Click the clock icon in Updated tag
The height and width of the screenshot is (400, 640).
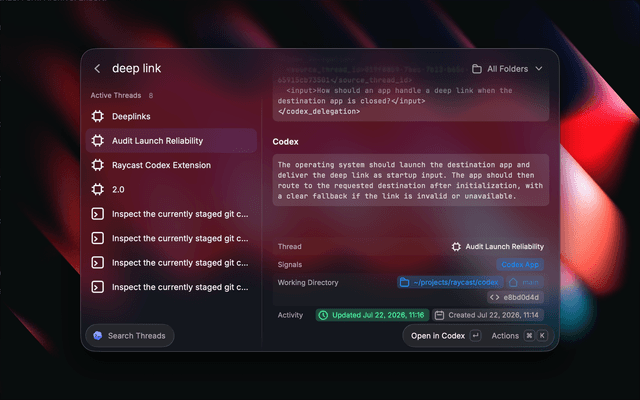[x=323, y=315]
